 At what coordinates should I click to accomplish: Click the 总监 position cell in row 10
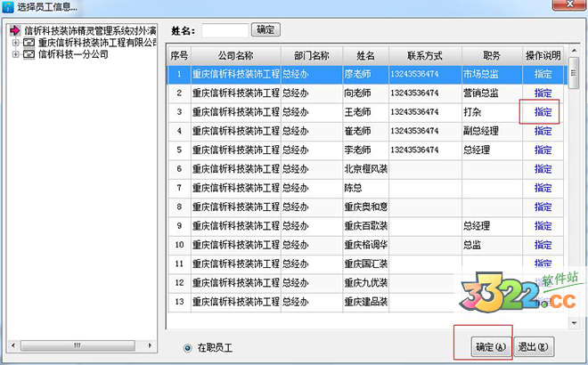tap(492, 245)
